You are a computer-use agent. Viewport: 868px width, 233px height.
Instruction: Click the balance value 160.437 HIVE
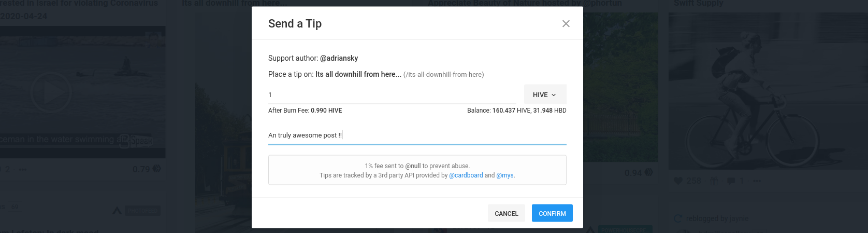[x=512, y=111]
